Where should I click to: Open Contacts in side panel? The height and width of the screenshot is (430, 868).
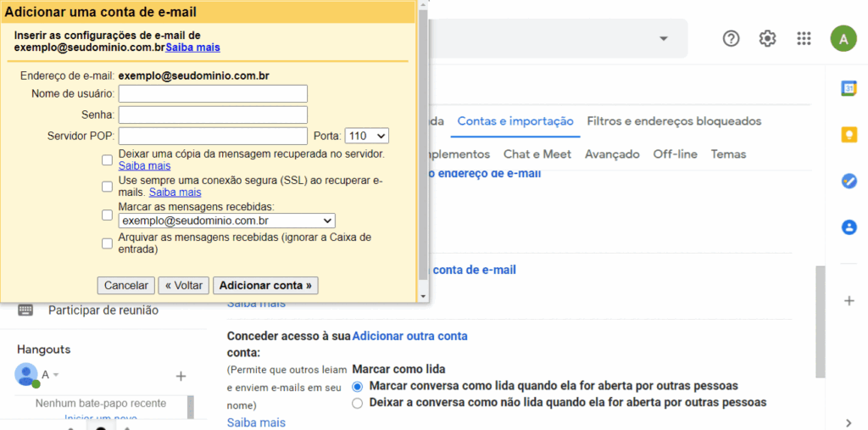[x=849, y=227]
